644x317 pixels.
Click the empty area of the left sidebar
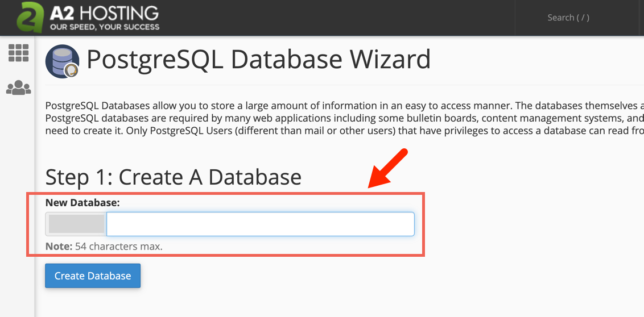[x=17, y=216]
